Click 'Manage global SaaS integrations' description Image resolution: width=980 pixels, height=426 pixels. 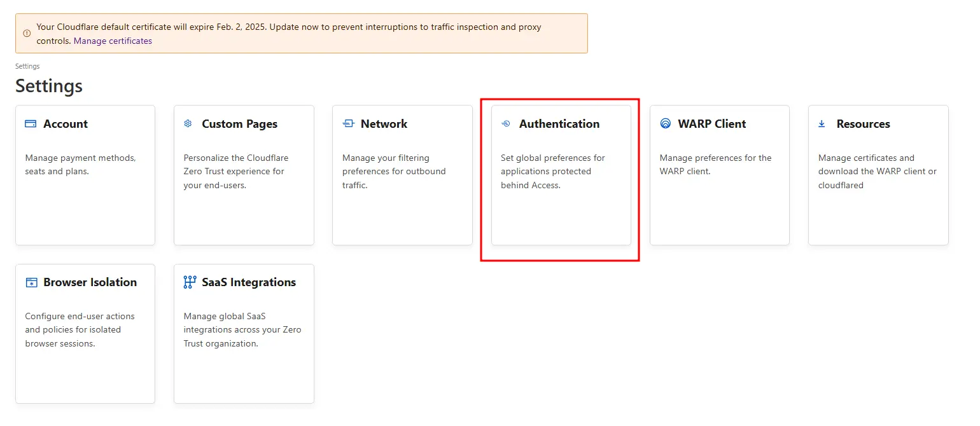click(x=242, y=330)
